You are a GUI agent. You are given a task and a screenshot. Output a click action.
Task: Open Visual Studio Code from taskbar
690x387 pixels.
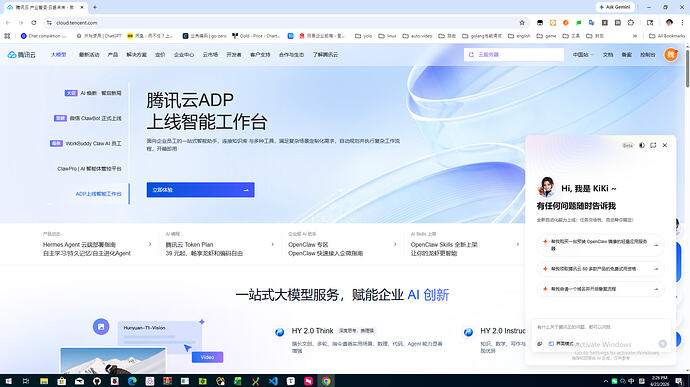(273, 381)
